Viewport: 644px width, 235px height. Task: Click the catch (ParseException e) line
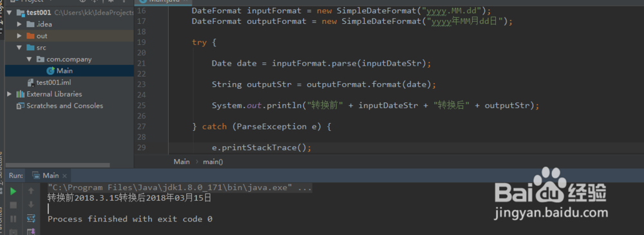(x=261, y=127)
